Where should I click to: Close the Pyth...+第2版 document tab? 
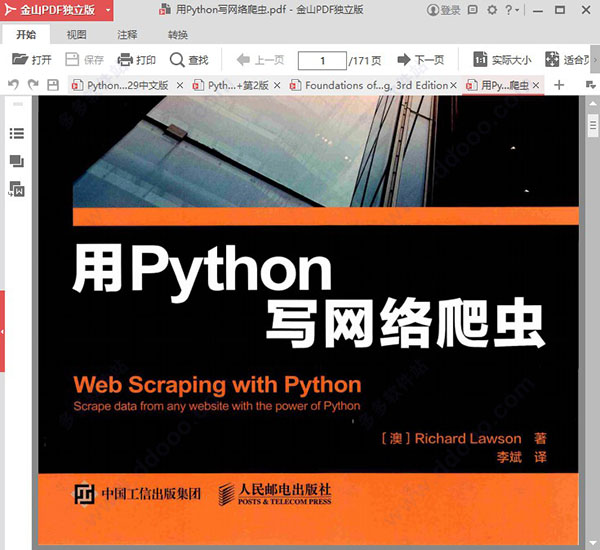point(277,85)
